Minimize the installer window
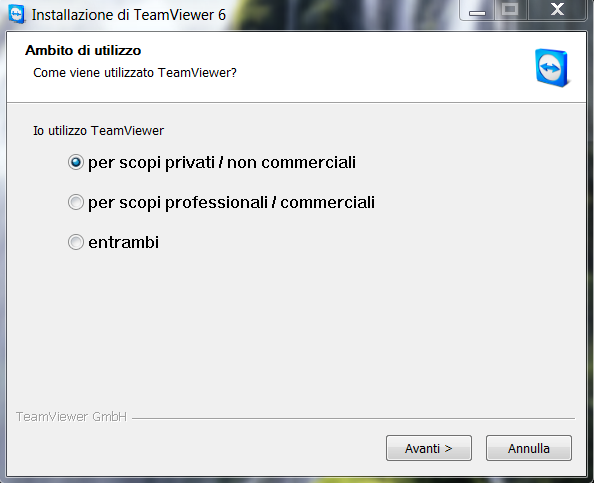The width and height of the screenshot is (594, 483). pos(477,10)
